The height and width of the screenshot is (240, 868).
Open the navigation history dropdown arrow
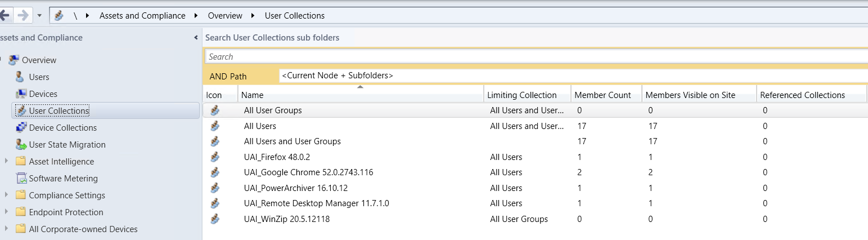pyautogui.click(x=39, y=16)
